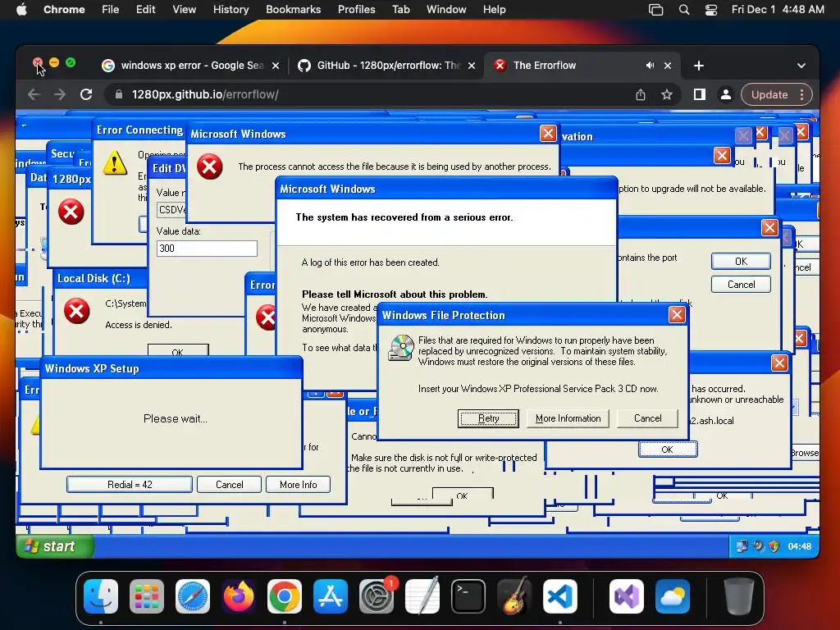Open the Chrome File menu
This screenshot has height=630, width=840.
(x=111, y=10)
